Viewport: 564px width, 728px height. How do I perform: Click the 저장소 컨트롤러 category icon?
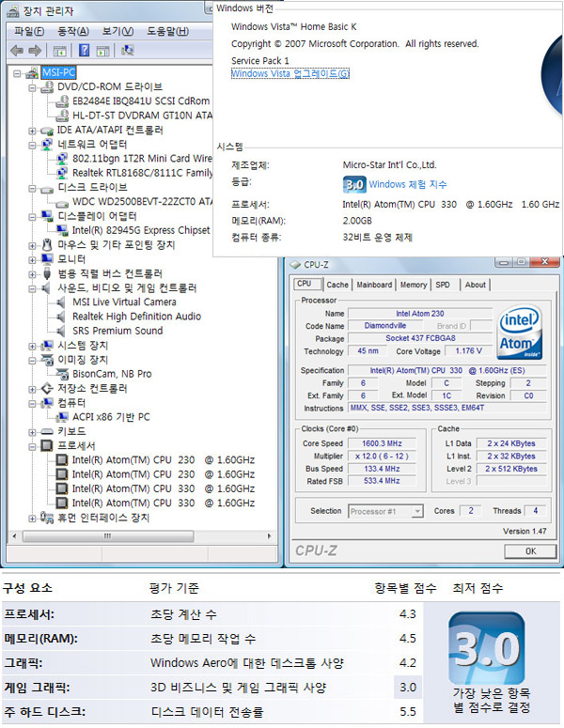47,388
